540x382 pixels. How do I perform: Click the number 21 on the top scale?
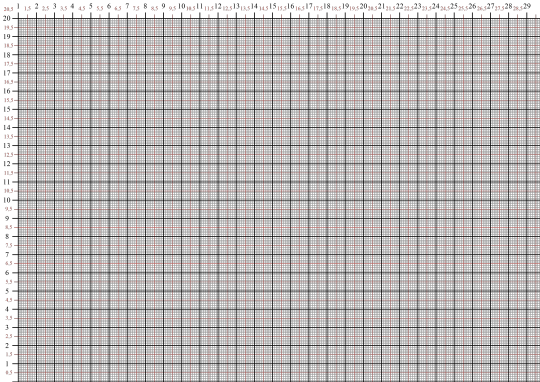click(x=381, y=6)
